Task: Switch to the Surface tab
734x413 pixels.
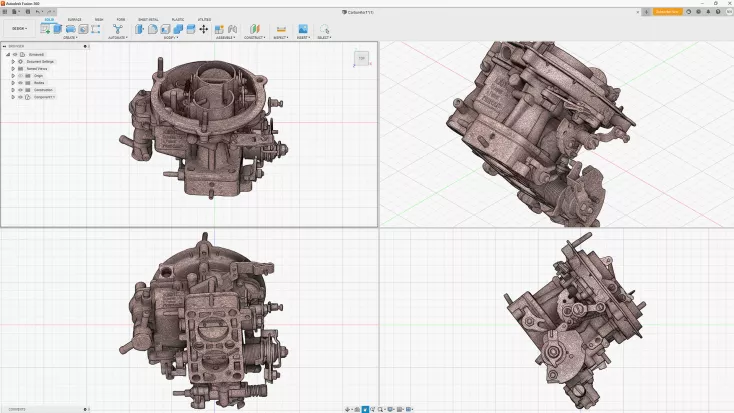Action: (x=75, y=19)
